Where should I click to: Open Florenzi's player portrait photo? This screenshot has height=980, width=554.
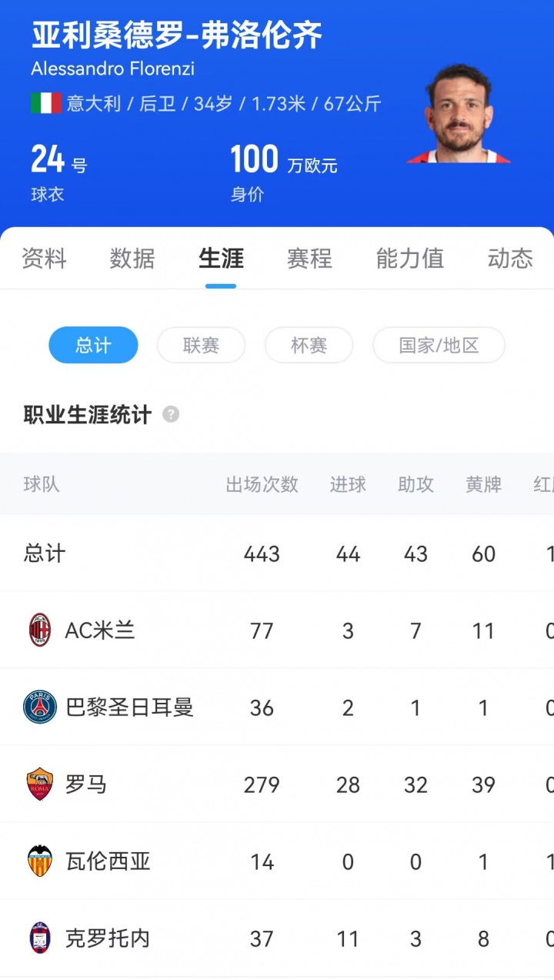(459, 114)
